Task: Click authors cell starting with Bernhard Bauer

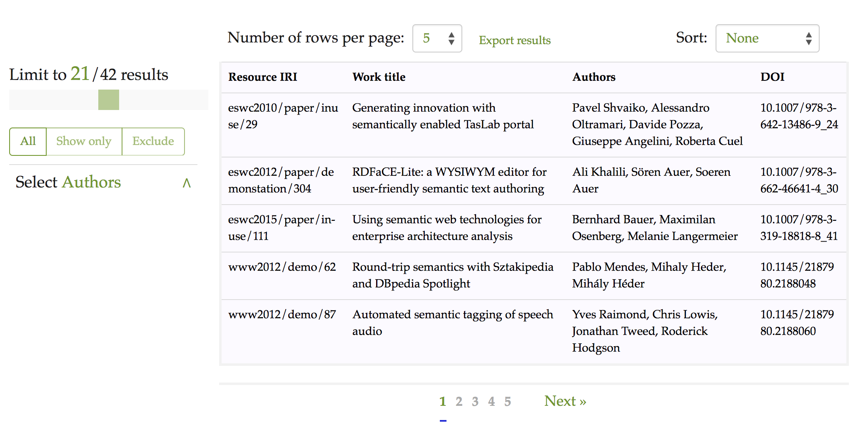Action: click(655, 228)
